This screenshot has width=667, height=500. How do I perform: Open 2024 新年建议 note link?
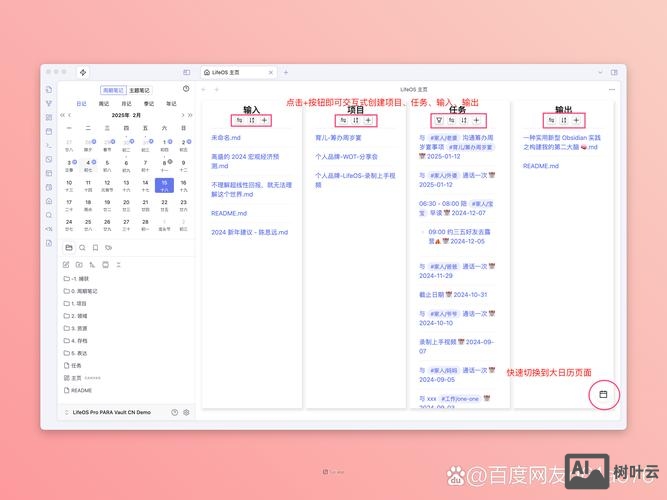tap(250, 232)
